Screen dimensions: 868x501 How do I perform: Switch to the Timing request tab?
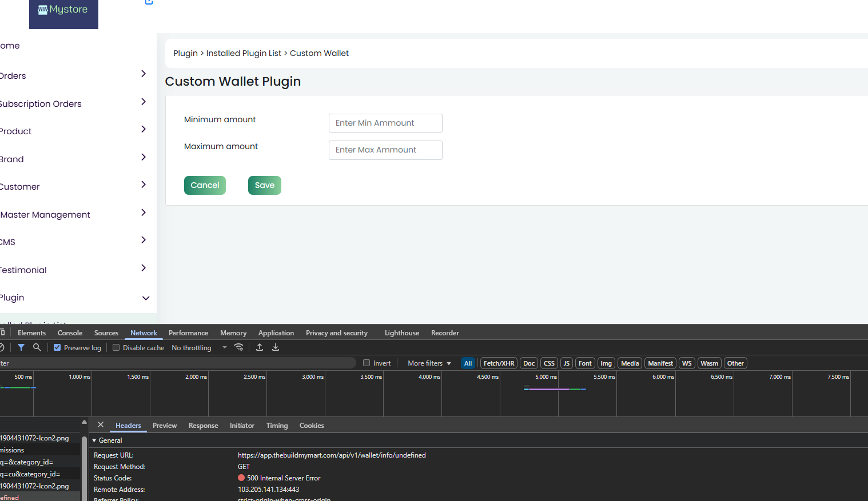(277, 426)
